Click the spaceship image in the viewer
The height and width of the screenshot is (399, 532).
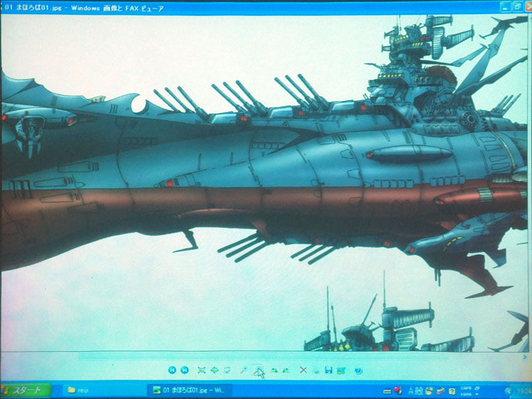click(266, 180)
